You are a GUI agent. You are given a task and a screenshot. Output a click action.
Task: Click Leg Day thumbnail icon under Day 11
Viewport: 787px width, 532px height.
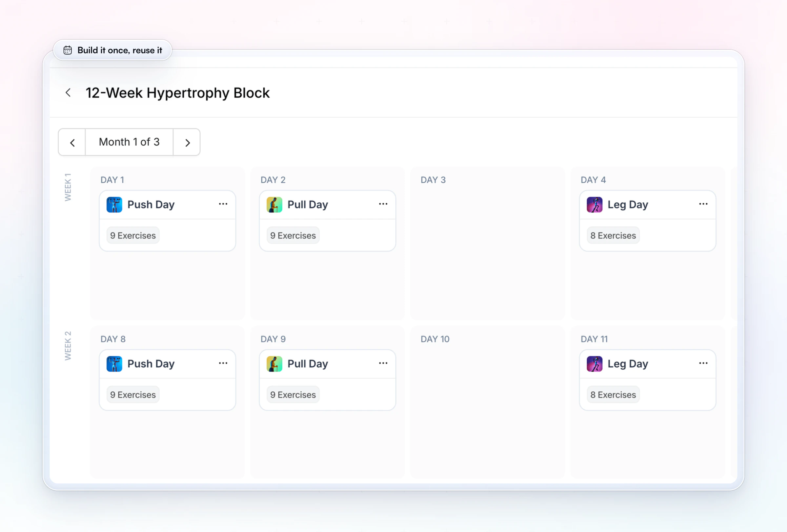(x=595, y=364)
